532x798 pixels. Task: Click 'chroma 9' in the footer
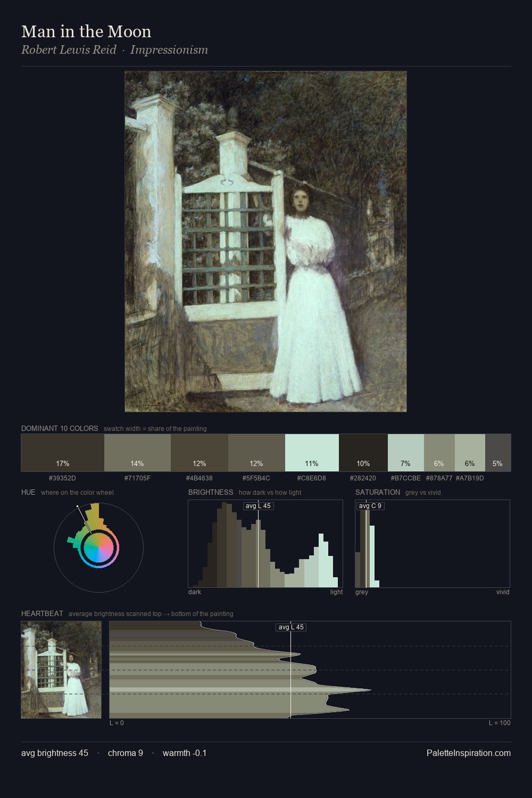click(126, 753)
